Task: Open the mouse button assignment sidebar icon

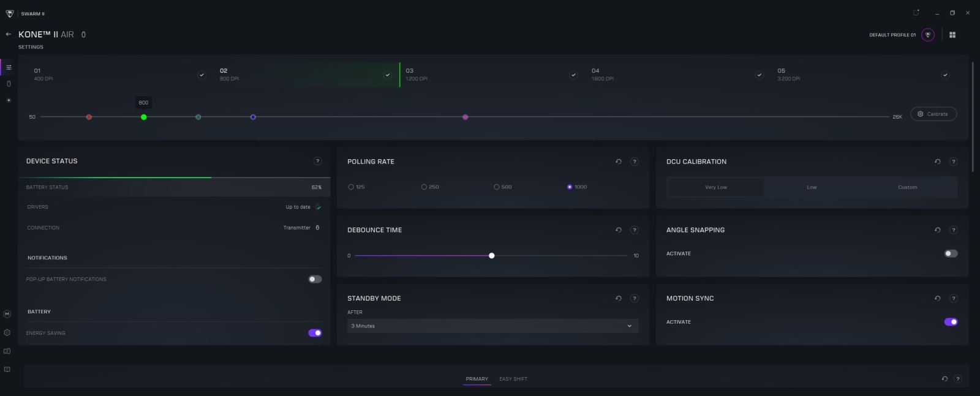Action: point(9,84)
